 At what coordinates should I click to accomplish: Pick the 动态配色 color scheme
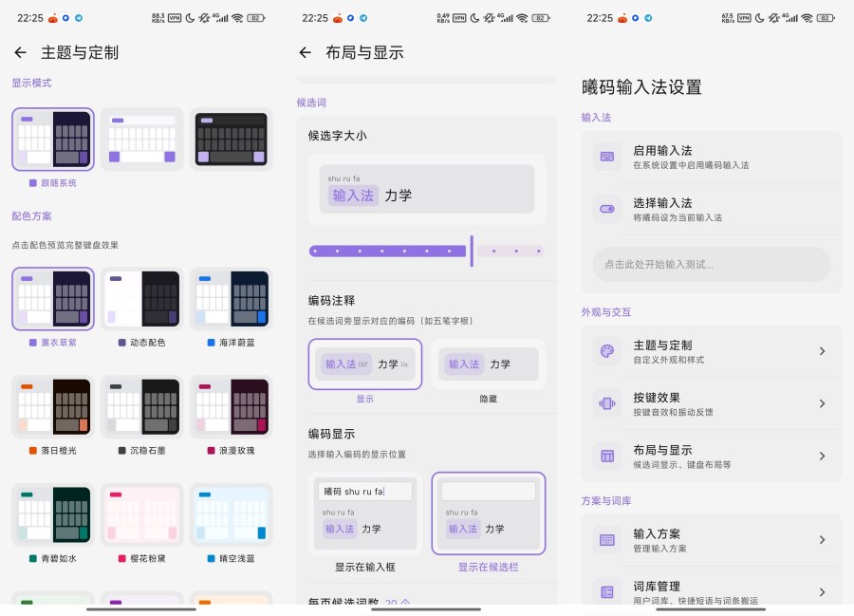click(142, 299)
